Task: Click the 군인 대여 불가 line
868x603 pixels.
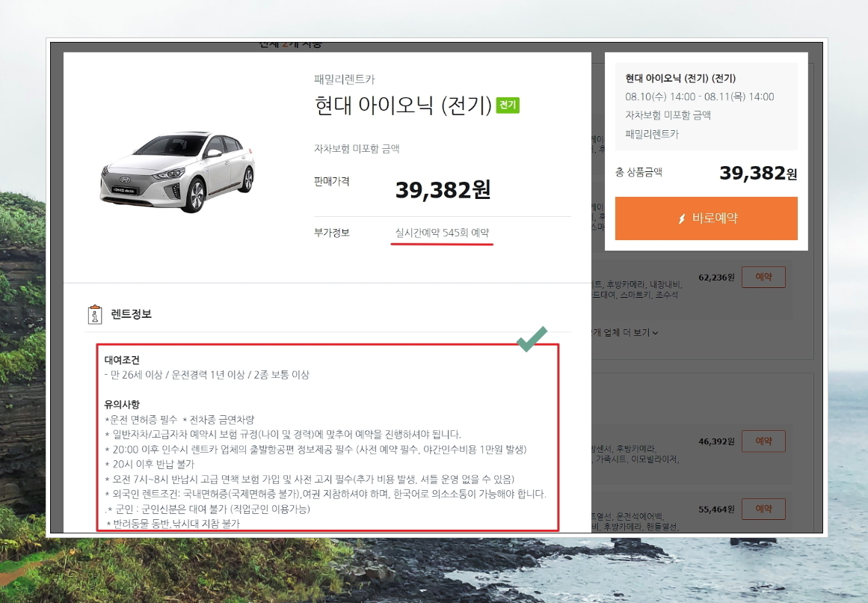Action: (x=208, y=509)
